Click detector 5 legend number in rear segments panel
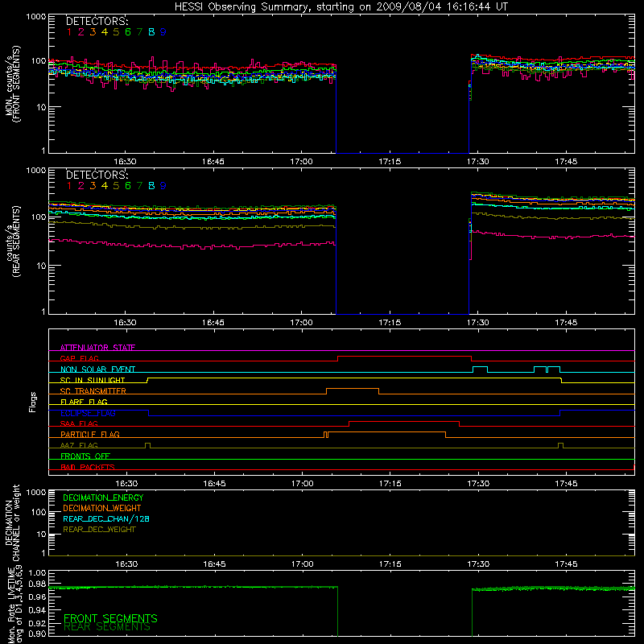The image size is (644, 644). (x=116, y=186)
